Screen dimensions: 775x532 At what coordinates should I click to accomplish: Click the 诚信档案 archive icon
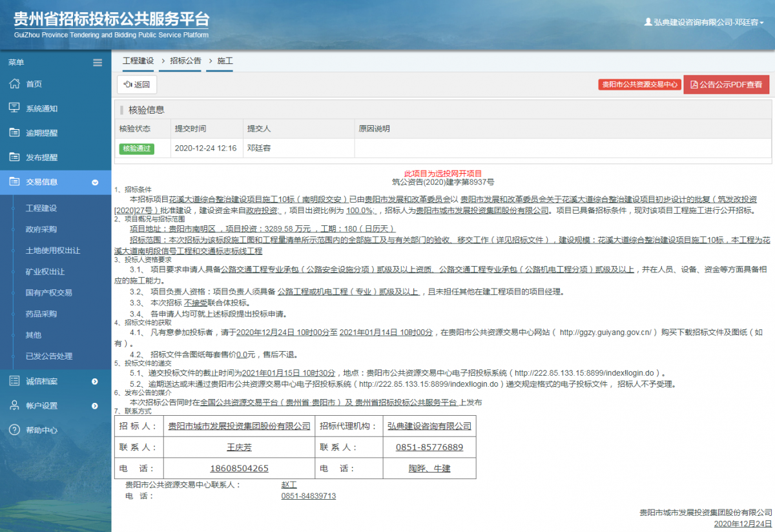click(x=15, y=381)
